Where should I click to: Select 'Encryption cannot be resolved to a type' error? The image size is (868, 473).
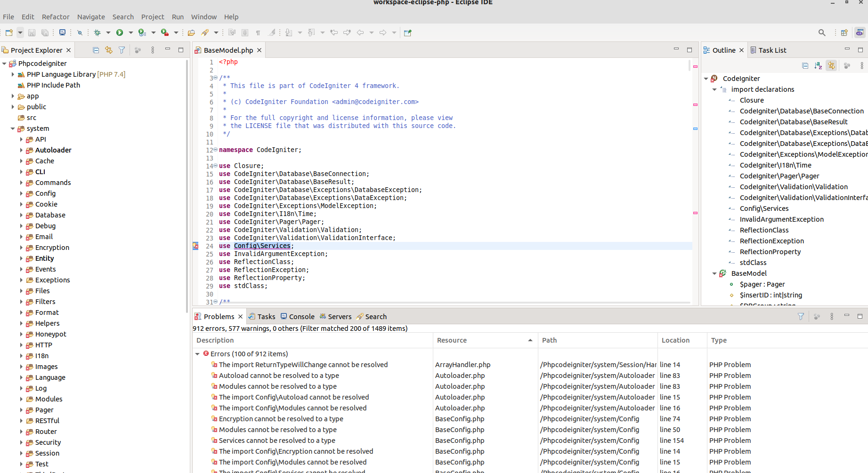(281, 419)
